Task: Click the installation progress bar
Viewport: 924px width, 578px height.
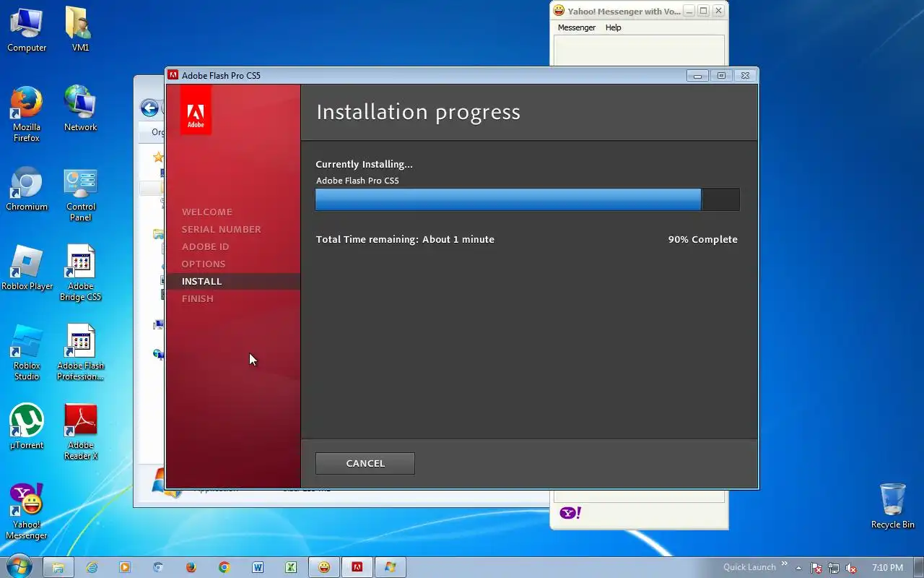Action: point(528,199)
